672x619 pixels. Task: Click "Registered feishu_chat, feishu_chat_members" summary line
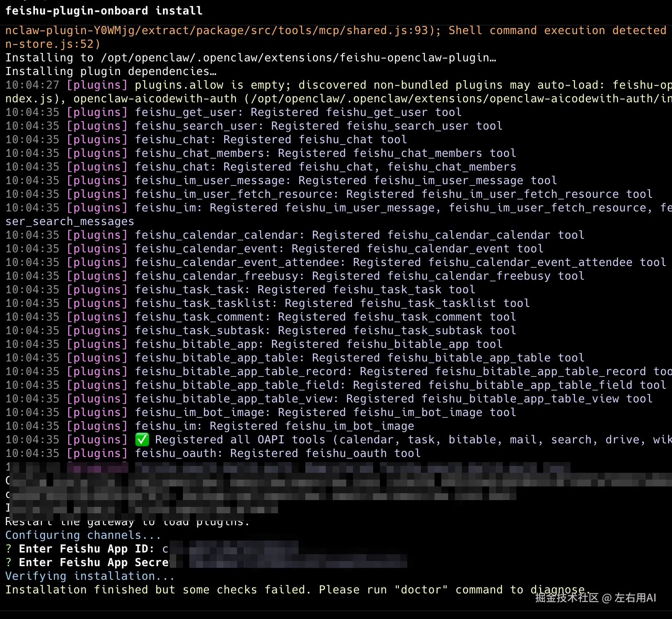pyautogui.click(x=261, y=167)
